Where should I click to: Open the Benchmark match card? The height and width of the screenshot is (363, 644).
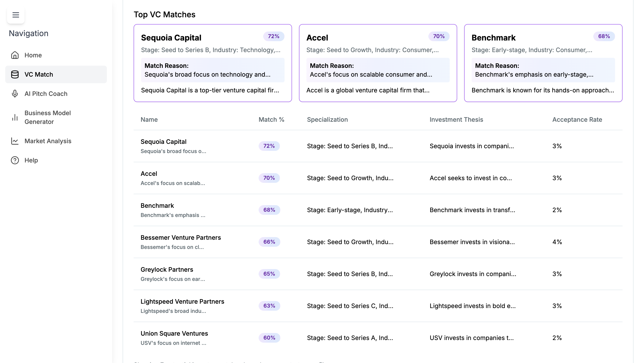tap(543, 63)
